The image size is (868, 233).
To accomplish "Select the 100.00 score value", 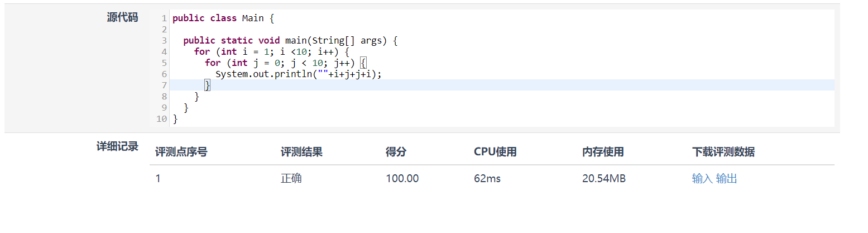I will pyautogui.click(x=402, y=179).
